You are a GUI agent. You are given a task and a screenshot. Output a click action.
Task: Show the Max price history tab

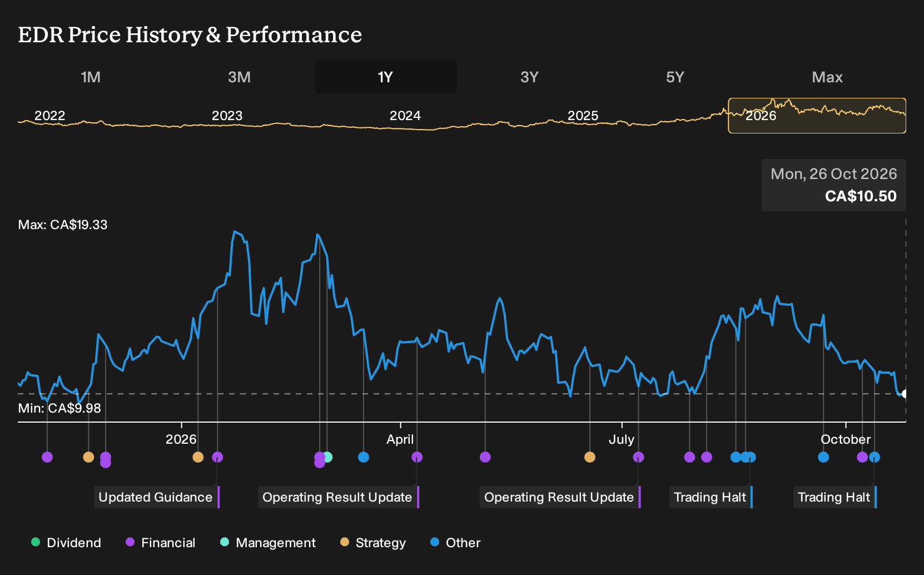pos(827,77)
